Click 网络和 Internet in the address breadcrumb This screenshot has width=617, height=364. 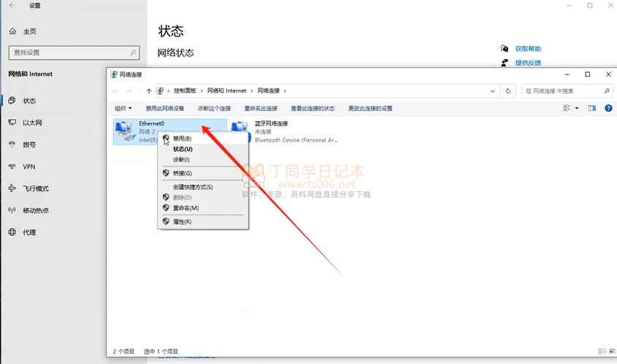coord(226,90)
